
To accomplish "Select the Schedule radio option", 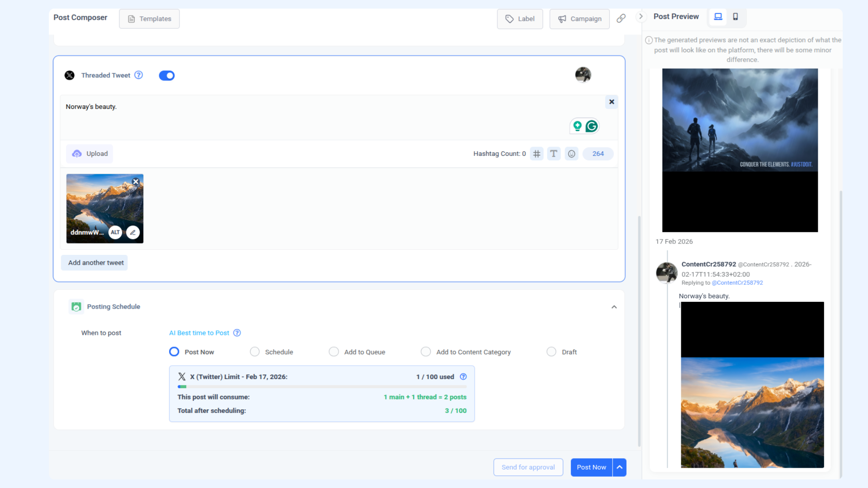I will (x=255, y=352).
